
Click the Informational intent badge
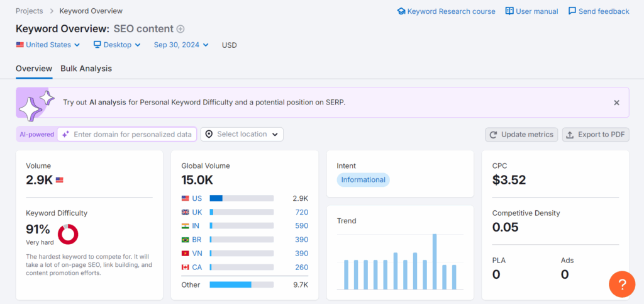click(363, 179)
